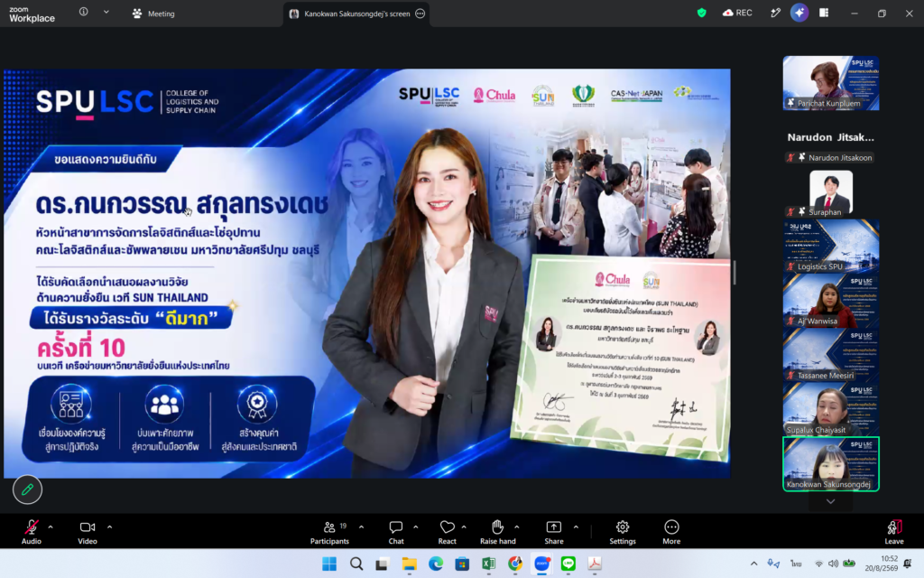Select Supalux Chaiyasit's video thumbnail

pos(831,409)
